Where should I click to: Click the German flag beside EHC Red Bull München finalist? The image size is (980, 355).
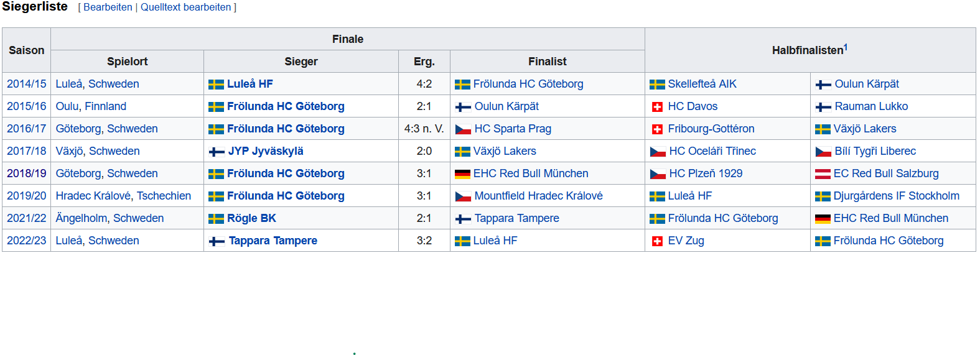[462, 174]
